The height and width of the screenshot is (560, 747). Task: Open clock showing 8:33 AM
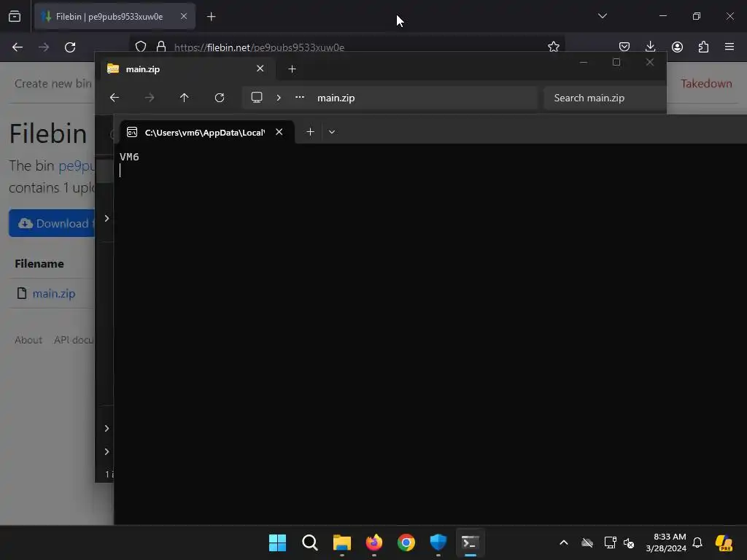[666, 542]
